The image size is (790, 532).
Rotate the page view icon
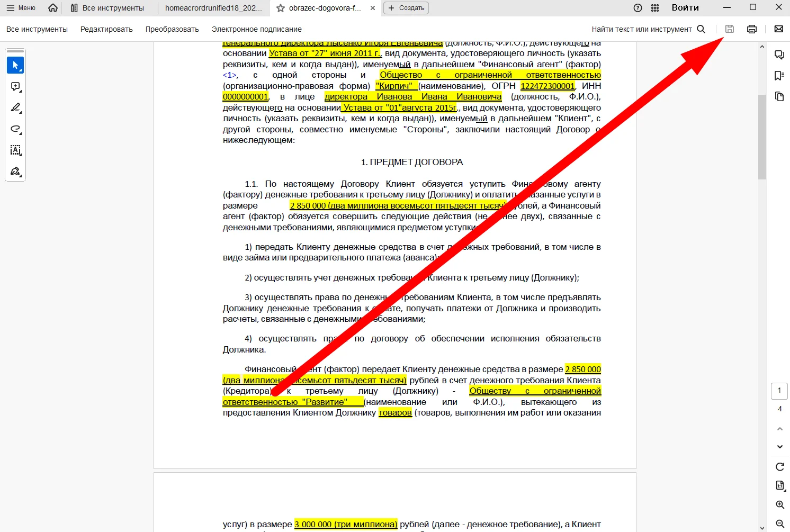(x=779, y=467)
